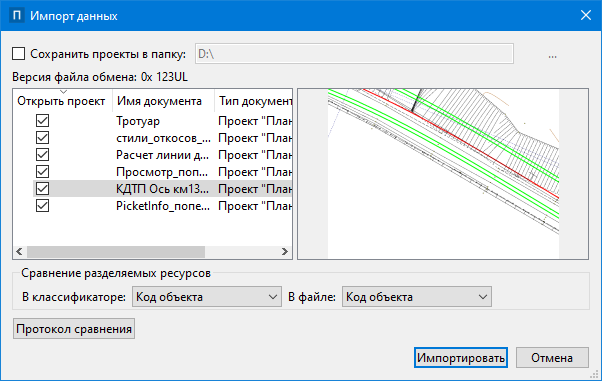Click the right arrow of the horizontal scrollbar
Image resolution: width=602 pixels, height=381 pixels.
pos(284,252)
